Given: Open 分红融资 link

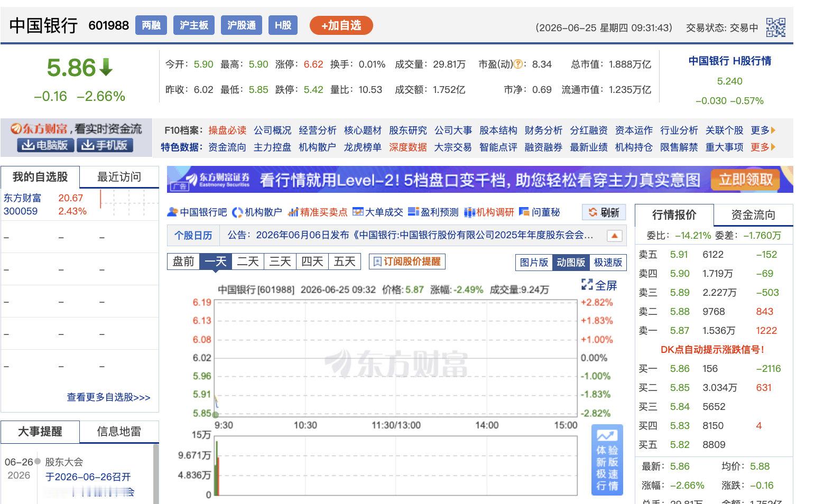Looking at the screenshot, I should pos(589,130).
